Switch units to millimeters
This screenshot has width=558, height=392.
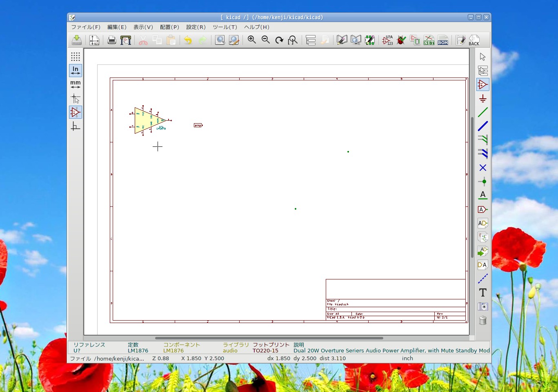75,84
